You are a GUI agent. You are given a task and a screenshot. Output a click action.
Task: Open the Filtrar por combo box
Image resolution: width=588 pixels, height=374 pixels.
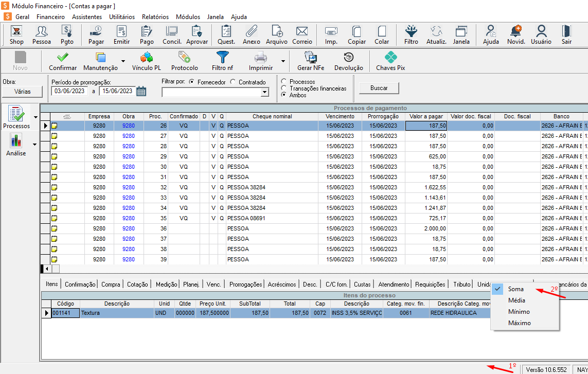(215, 92)
